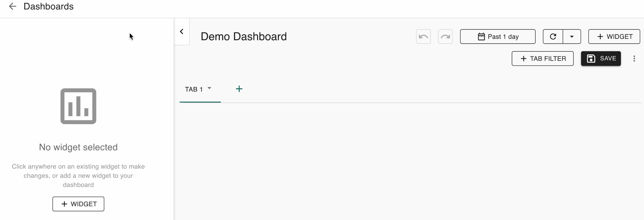The image size is (644, 220).
Task: Click the No widget selected message
Action: pyautogui.click(x=78, y=147)
